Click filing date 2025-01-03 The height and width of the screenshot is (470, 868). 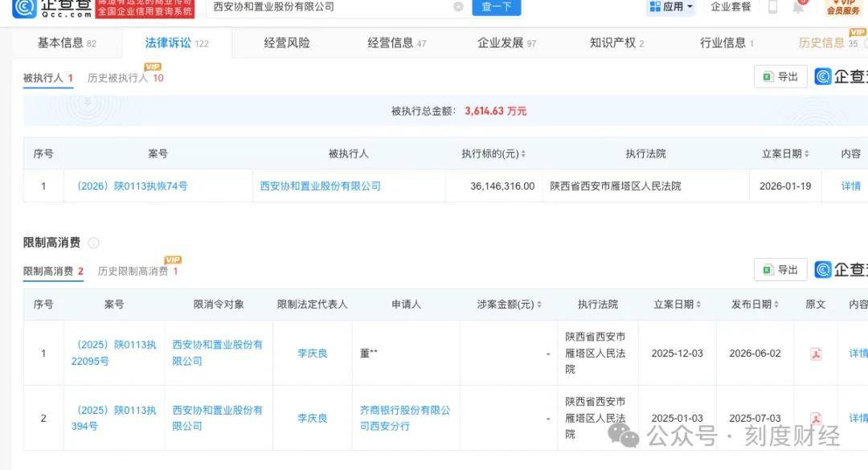[677, 418]
